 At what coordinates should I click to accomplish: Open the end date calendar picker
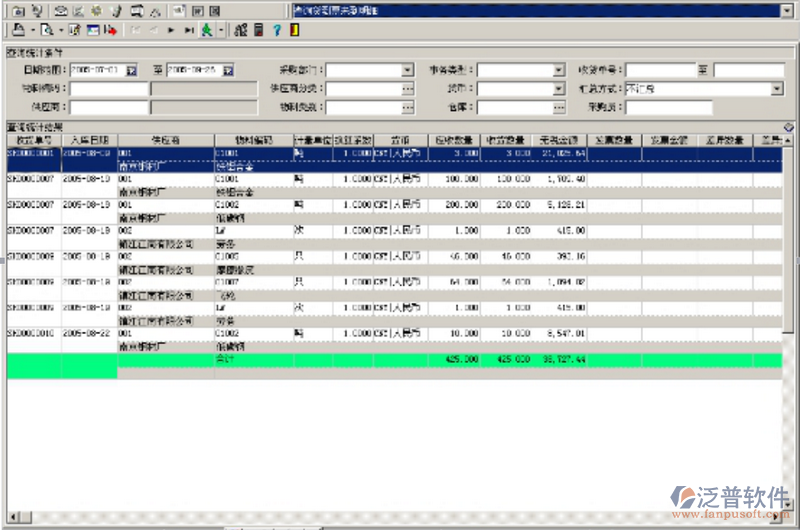point(228,71)
